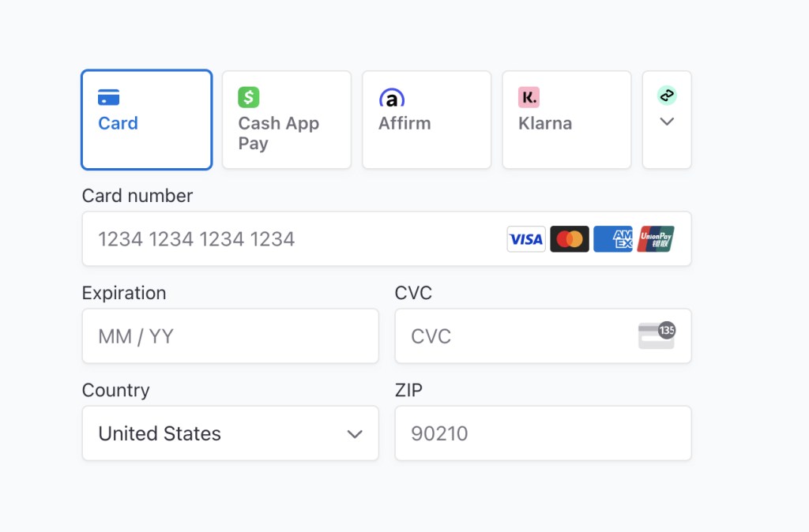Switch to the Card payment tab

click(146, 119)
